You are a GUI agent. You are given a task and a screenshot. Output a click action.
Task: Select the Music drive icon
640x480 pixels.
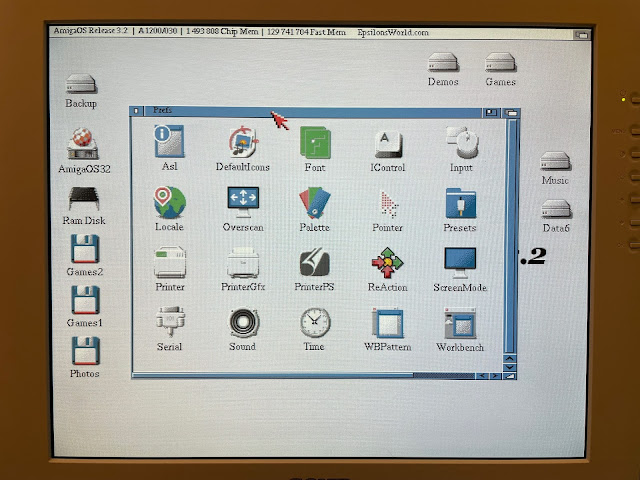tap(556, 161)
